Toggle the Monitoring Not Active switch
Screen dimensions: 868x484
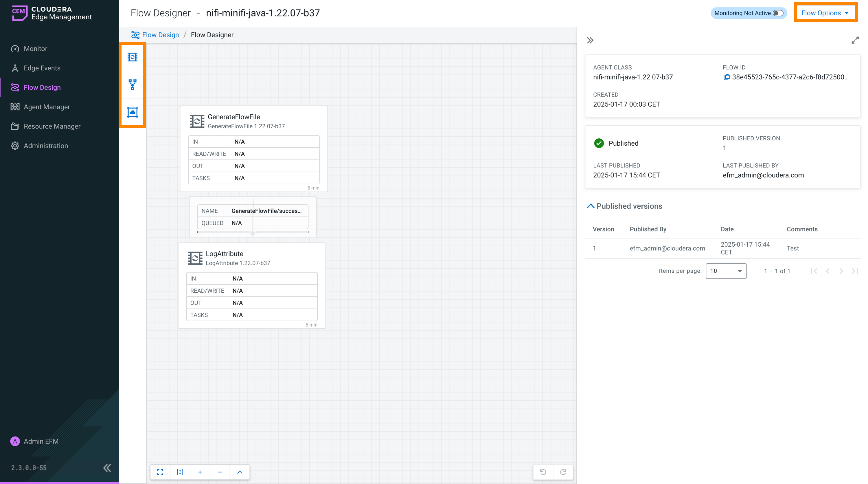click(778, 13)
